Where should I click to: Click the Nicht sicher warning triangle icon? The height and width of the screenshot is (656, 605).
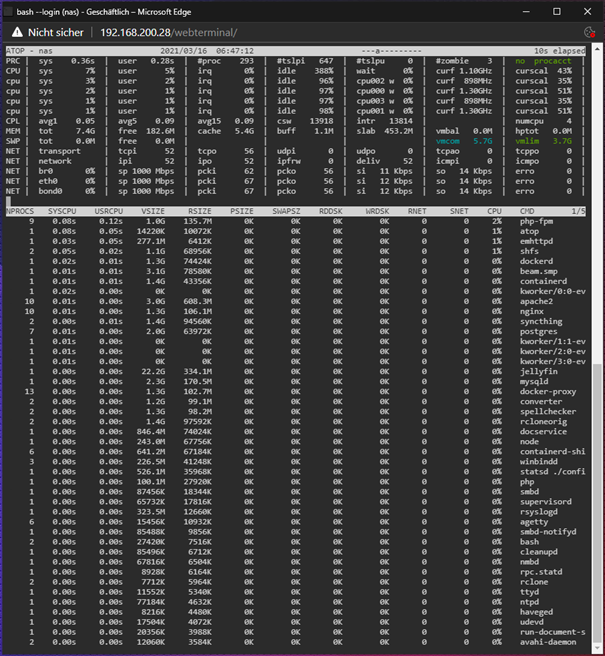click(17, 32)
